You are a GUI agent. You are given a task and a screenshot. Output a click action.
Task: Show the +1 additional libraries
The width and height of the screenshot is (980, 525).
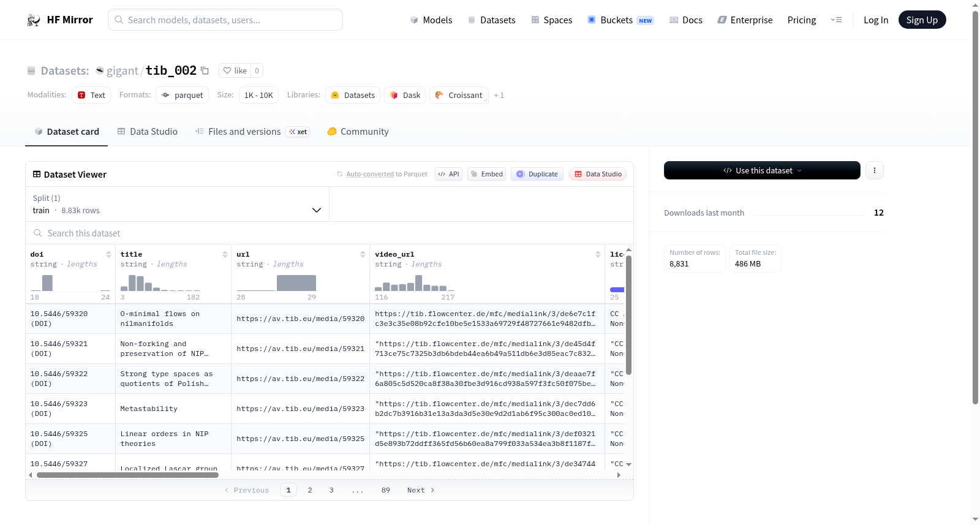pyautogui.click(x=499, y=95)
